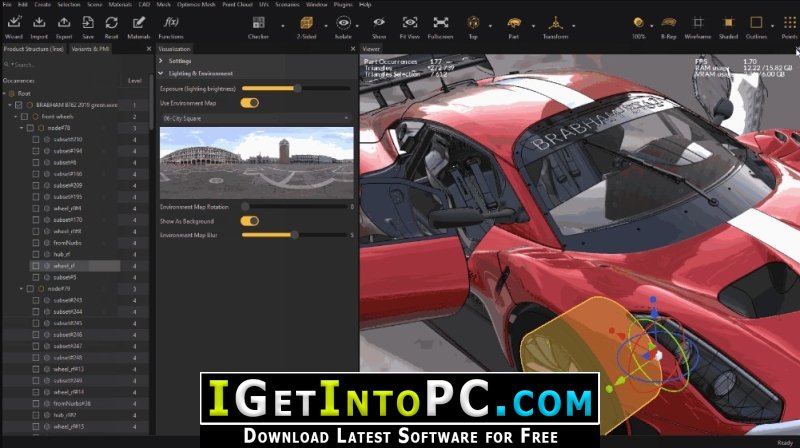
Task: Toggle the Show As Background switch
Action: pyautogui.click(x=249, y=221)
